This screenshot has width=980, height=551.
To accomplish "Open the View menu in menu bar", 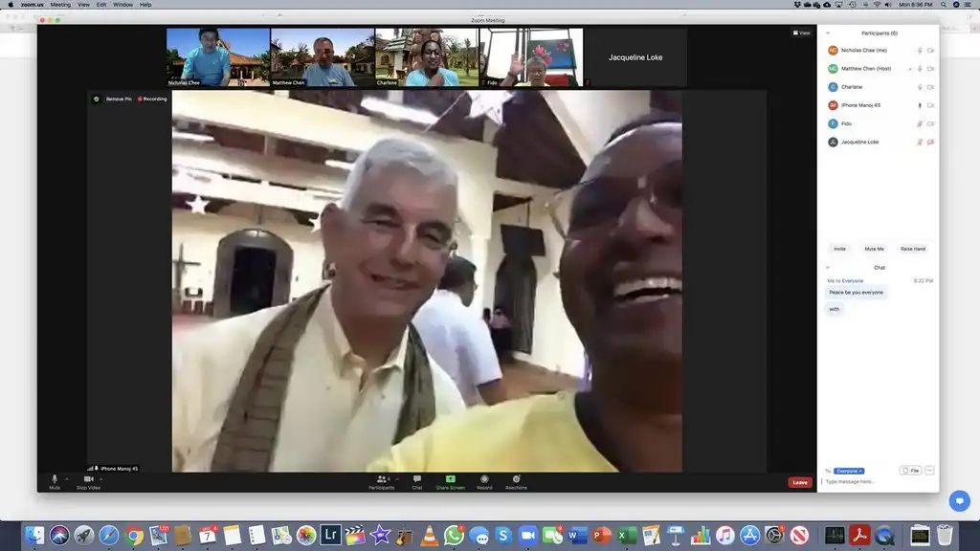I will pyautogui.click(x=83, y=5).
